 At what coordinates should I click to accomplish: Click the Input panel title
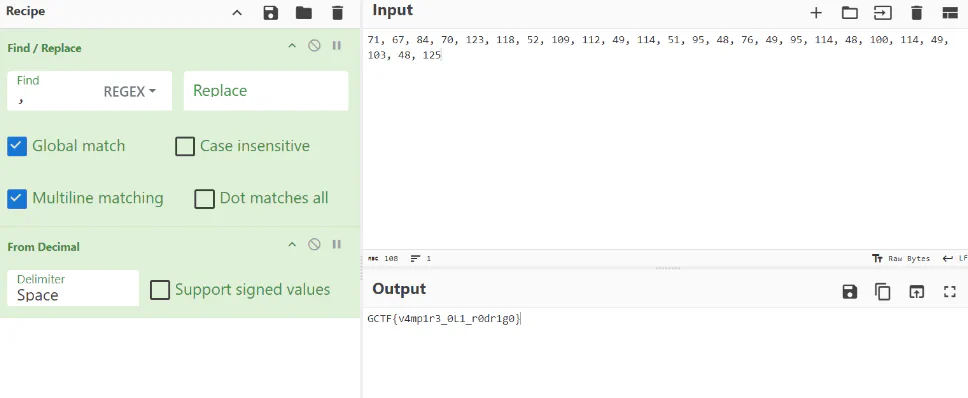393,10
